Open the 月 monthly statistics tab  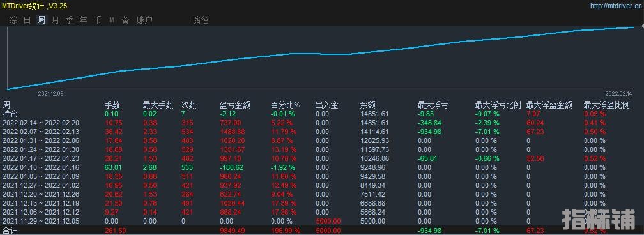click(56, 20)
